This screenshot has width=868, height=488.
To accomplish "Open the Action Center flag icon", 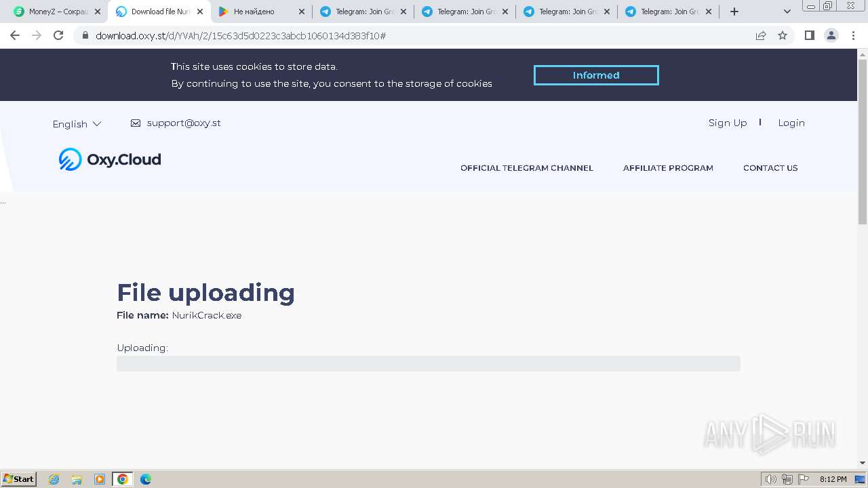I will pos(804,479).
